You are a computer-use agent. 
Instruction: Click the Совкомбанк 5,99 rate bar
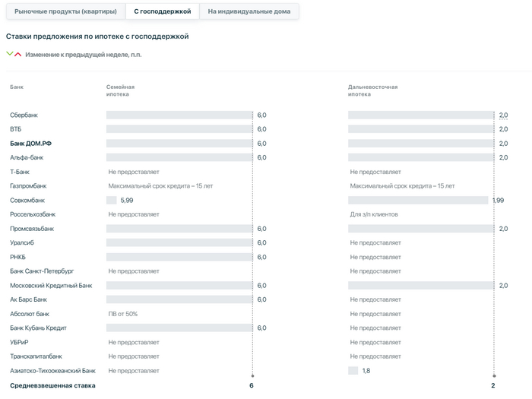pyautogui.click(x=111, y=200)
